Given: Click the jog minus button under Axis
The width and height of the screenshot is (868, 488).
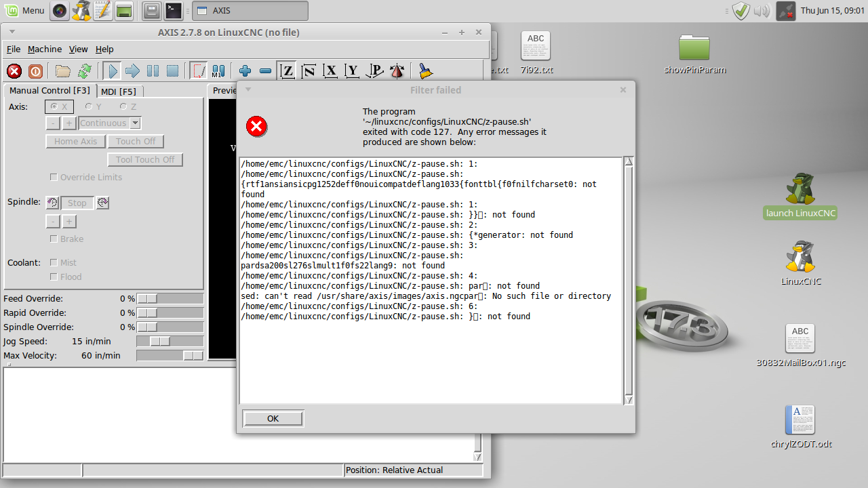Looking at the screenshot, I should pos(53,123).
